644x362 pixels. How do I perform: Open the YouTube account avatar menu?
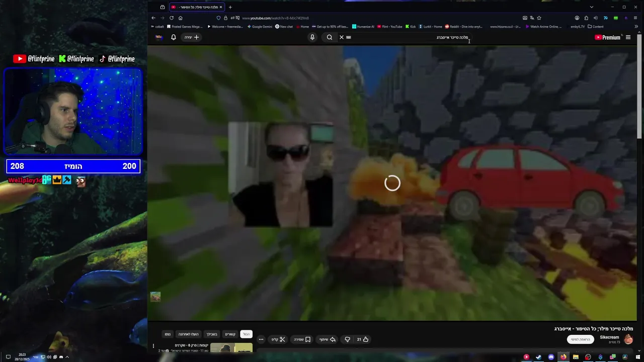tap(159, 37)
